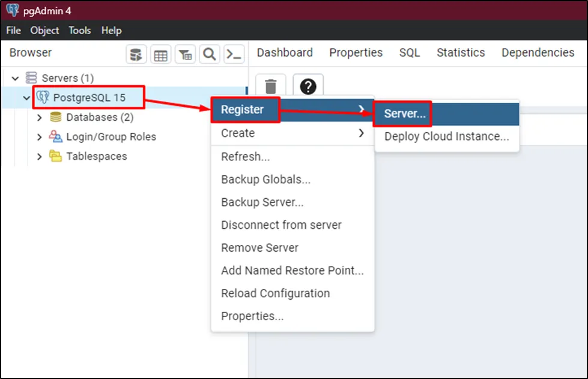Switch to the Statistics tab
Screen dimensions: 588x379
coord(461,53)
